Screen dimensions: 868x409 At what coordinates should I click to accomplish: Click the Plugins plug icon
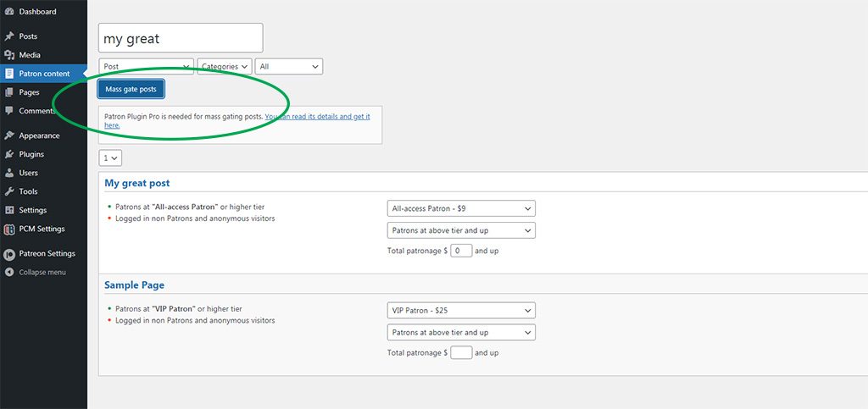tap(8, 154)
